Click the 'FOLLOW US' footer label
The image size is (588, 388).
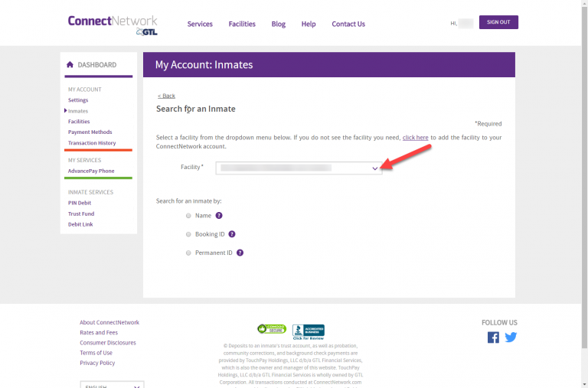pyautogui.click(x=499, y=323)
